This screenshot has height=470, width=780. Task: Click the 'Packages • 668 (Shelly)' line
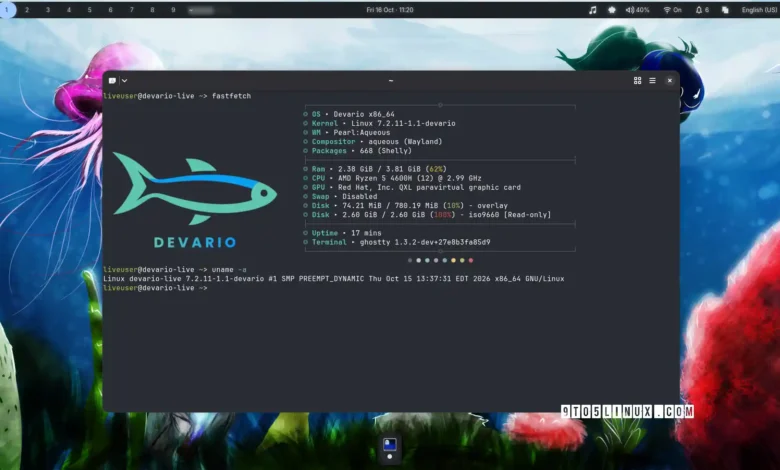pos(357,151)
